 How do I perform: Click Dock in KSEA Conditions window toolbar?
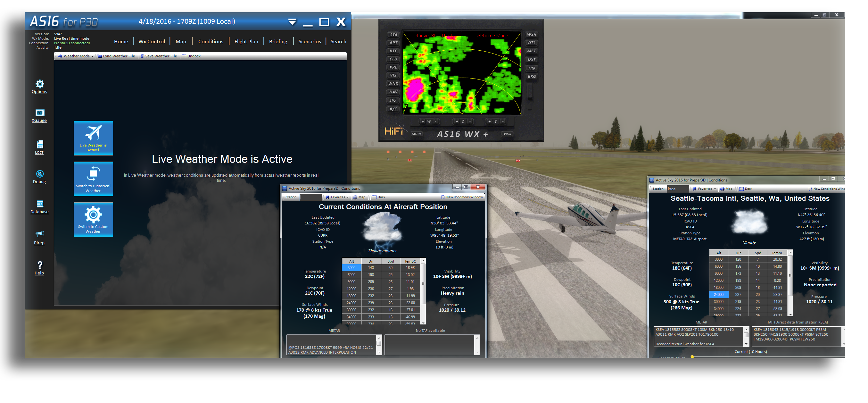746,189
